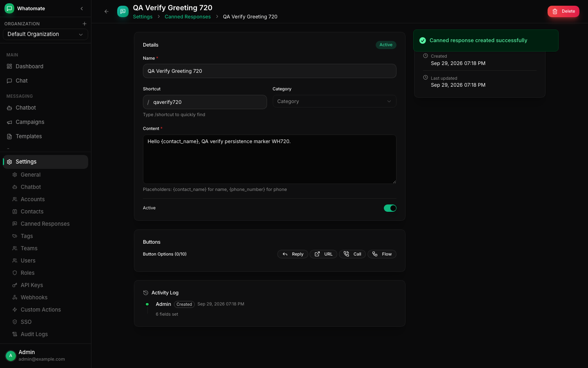This screenshot has height=368, width=588.
Task: Delete this canned response
Action: pyautogui.click(x=563, y=11)
